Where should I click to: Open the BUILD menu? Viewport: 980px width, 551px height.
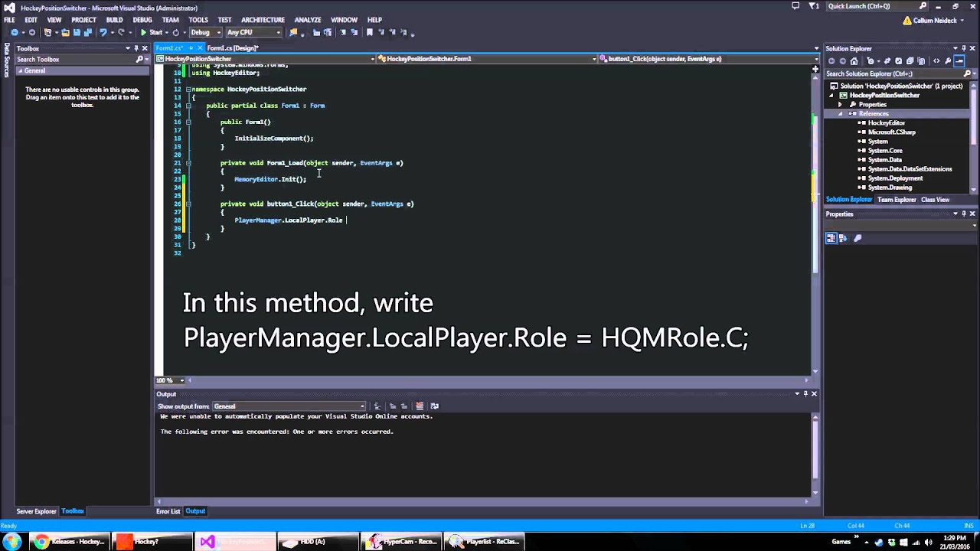coord(114,20)
